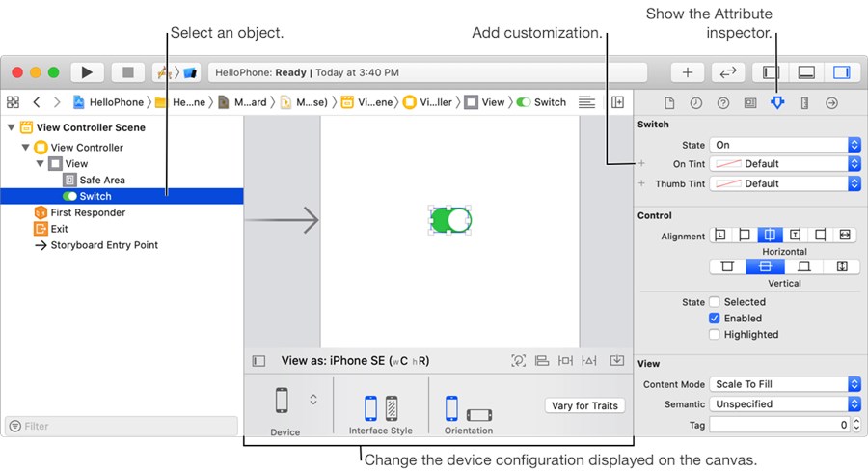Click the Run (play) button
Screen dimensions: 868x473
click(87, 72)
